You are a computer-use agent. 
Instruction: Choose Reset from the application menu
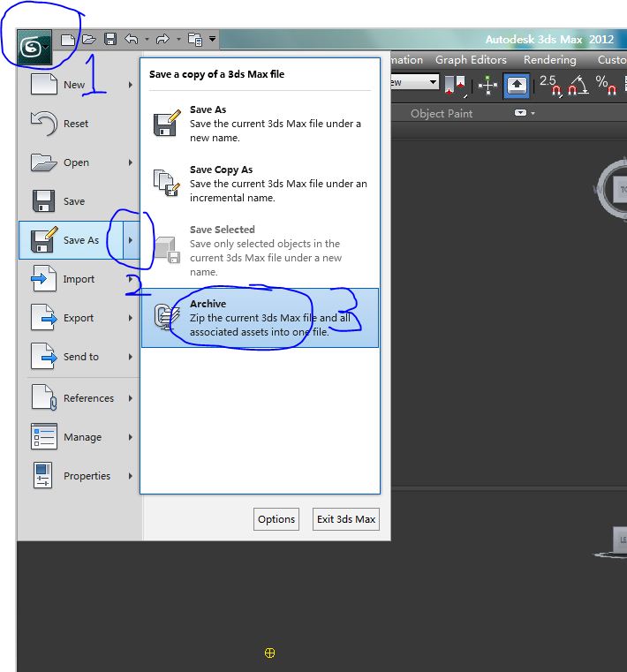pyautogui.click(x=79, y=124)
